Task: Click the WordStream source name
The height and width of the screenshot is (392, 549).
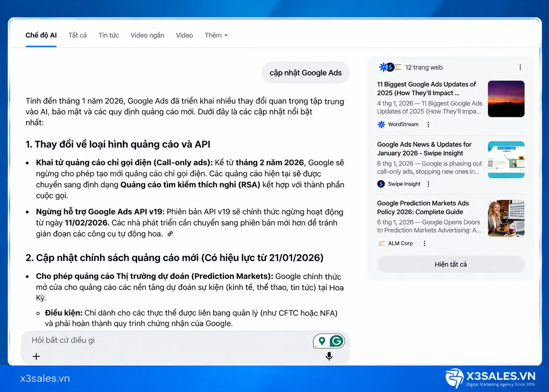Action: point(403,124)
